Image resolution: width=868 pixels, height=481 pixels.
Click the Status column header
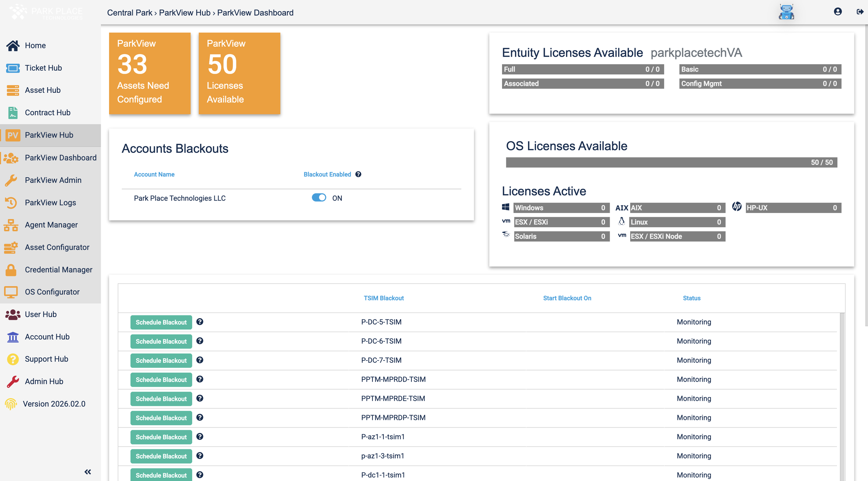pyautogui.click(x=692, y=298)
